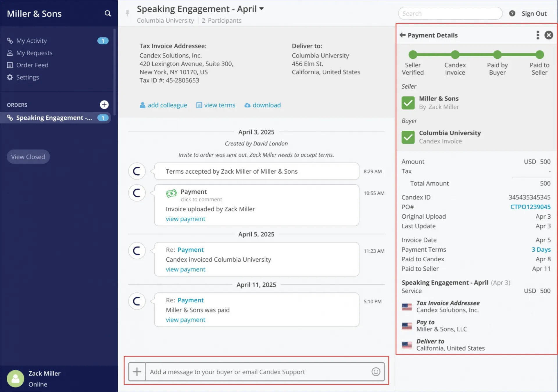
Task: Click the green money Payment icon
Action: [171, 193]
